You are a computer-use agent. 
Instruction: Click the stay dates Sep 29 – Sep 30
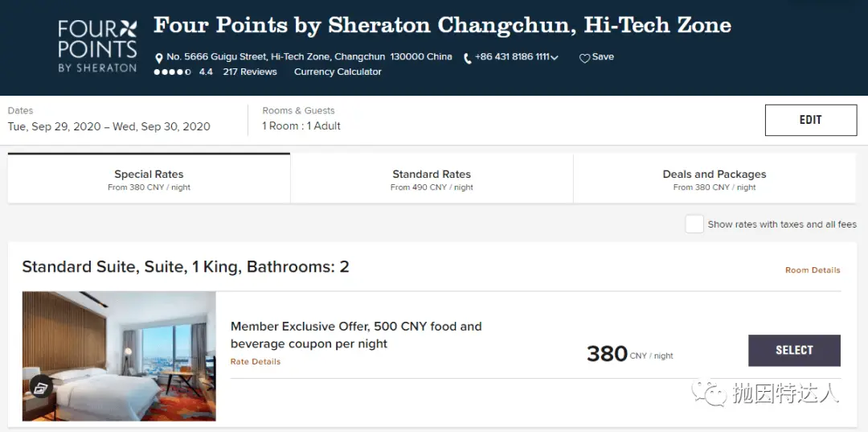[108, 126]
